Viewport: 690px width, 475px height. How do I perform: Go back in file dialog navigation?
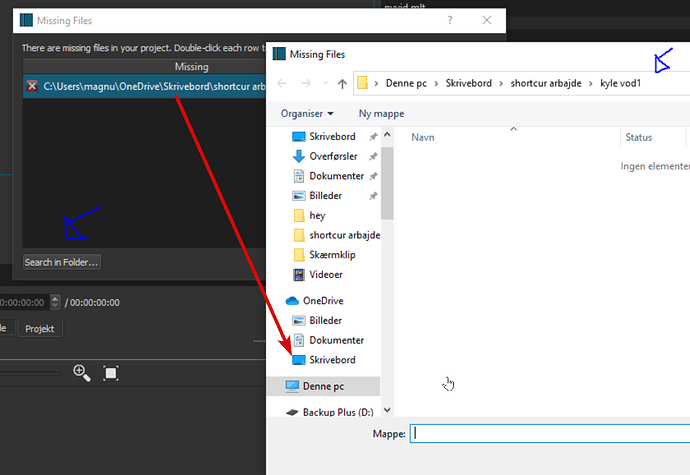tap(282, 83)
